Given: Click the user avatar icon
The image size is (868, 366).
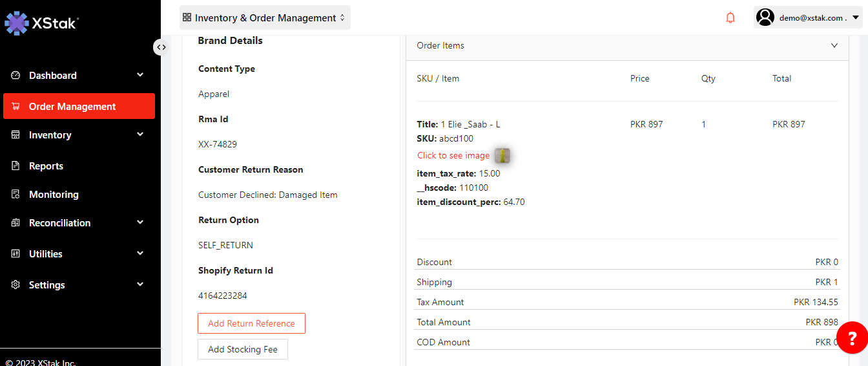Looking at the screenshot, I should [765, 17].
